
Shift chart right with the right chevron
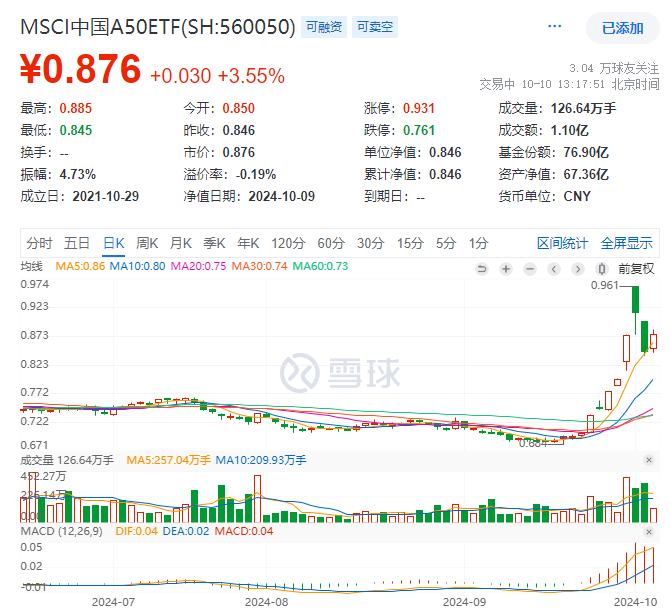click(x=578, y=269)
